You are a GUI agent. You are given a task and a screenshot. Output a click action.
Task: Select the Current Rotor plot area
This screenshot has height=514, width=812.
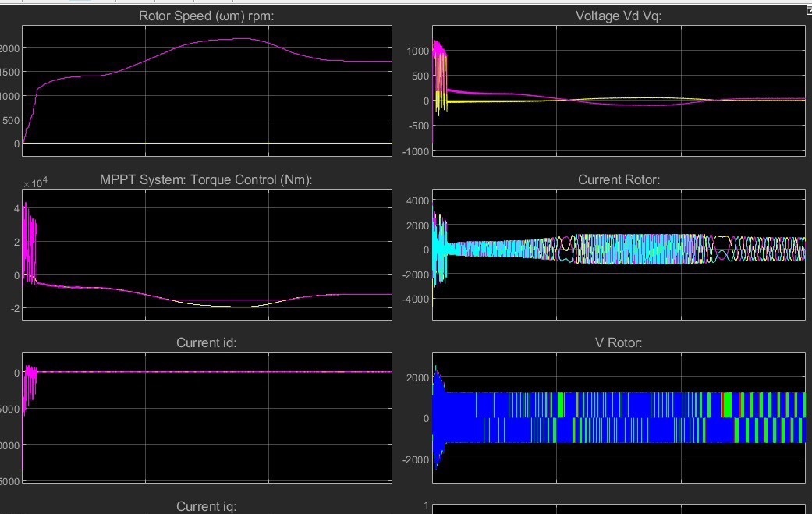(x=619, y=254)
